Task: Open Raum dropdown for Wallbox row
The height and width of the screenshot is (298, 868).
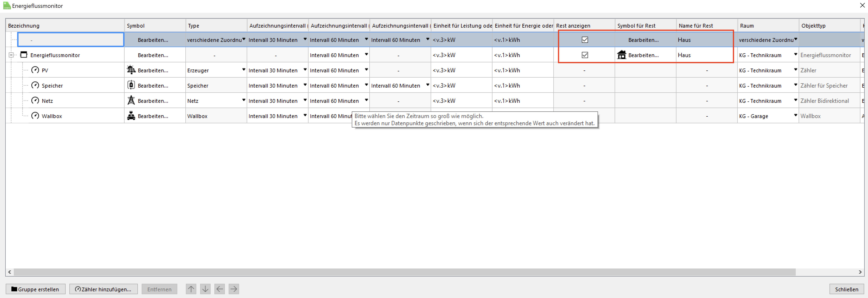Action: coord(795,115)
